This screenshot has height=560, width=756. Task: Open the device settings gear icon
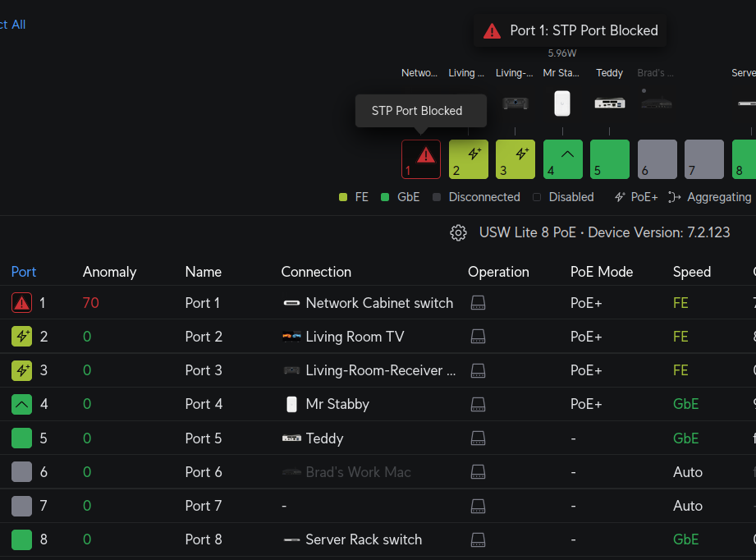point(458,232)
